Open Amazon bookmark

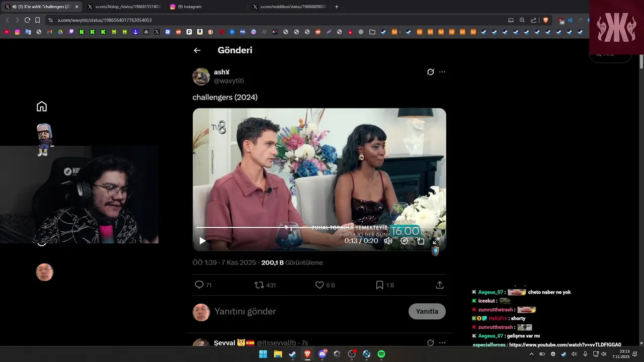coord(200,32)
